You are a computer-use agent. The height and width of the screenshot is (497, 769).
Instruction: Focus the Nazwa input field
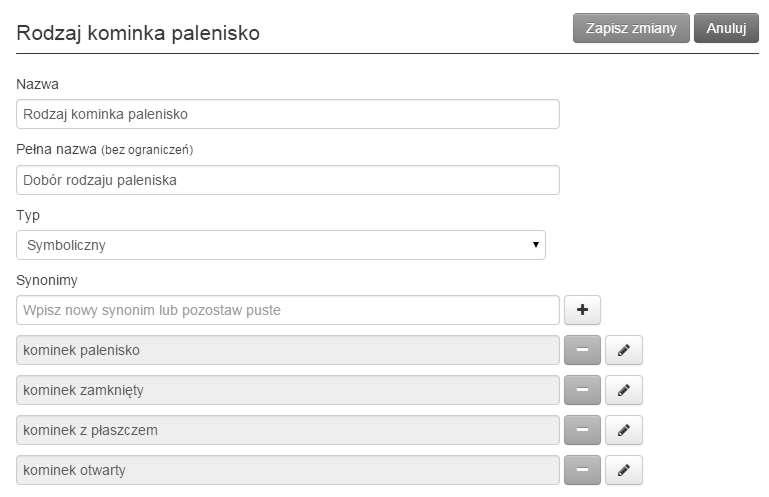pyautogui.click(x=288, y=114)
